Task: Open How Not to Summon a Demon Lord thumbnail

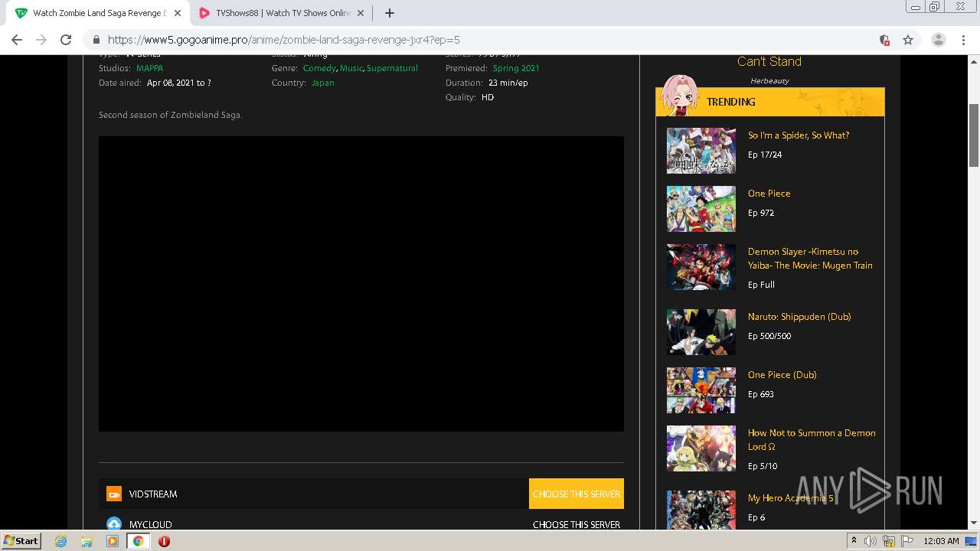Action: point(701,448)
